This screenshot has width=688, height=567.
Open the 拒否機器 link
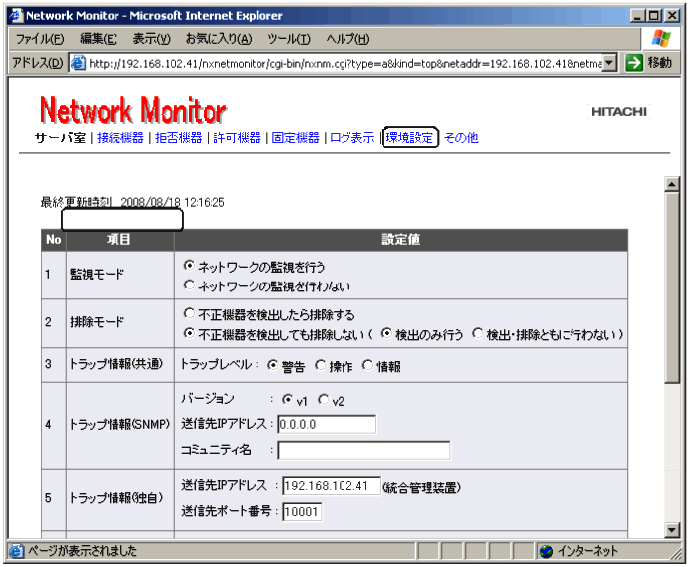click(x=179, y=138)
